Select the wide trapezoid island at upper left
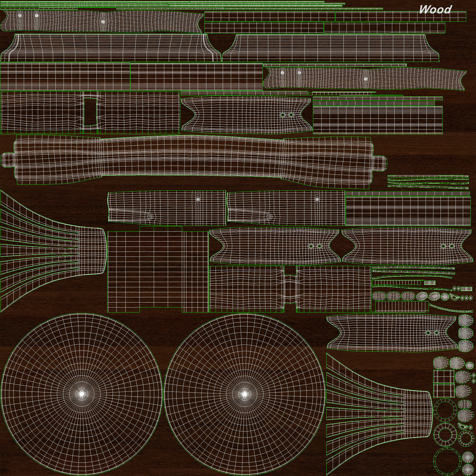The image size is (476, 476). click(111, 48)
